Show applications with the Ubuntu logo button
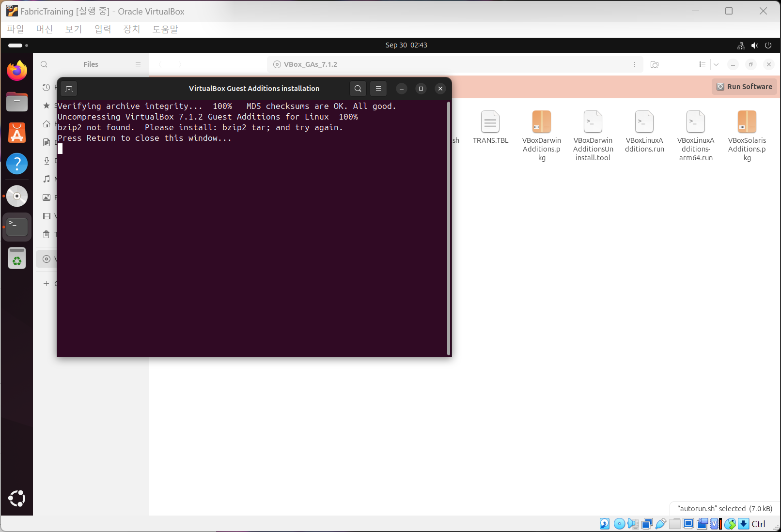Viewport: 781px width, 532px height. tap(17, 498)
